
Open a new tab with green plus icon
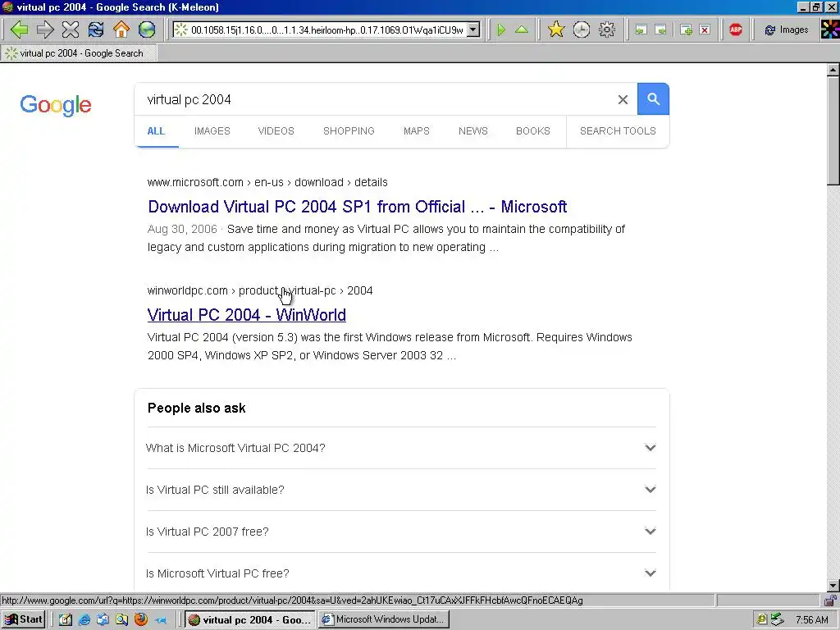click(x=687, y=30)
